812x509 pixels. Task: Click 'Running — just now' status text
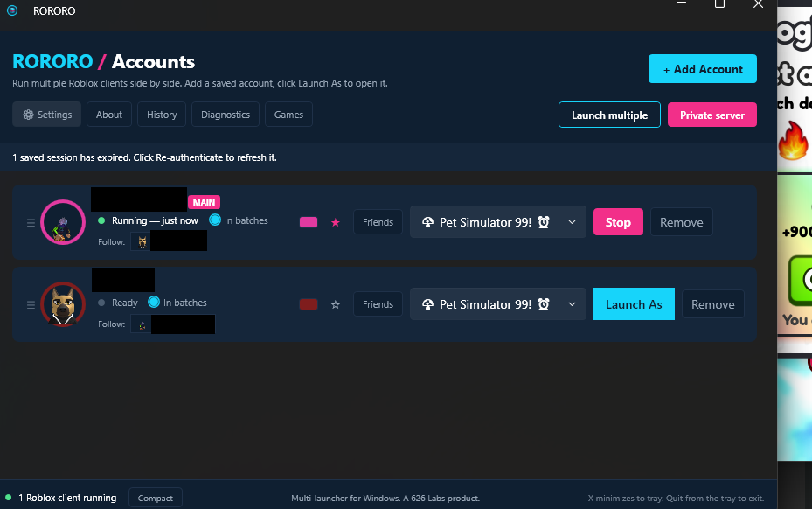click(155, 220)
